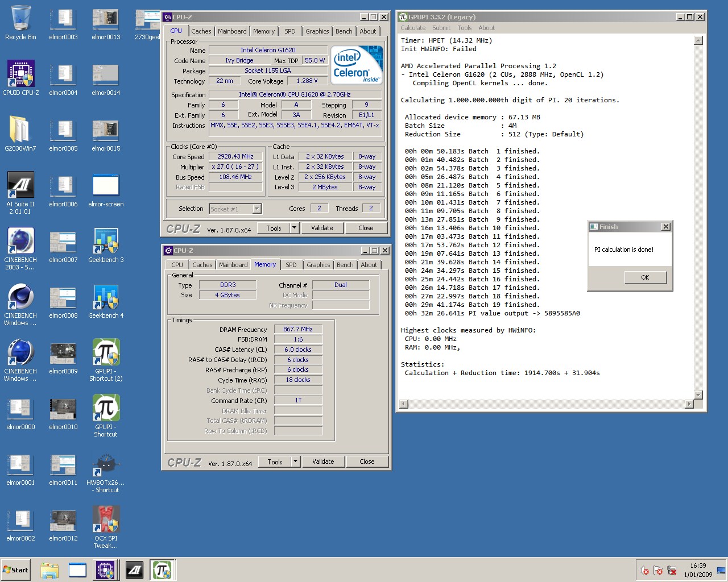
Task: Select the elmor-screen desktop file
Action: [x=106, y=189]
